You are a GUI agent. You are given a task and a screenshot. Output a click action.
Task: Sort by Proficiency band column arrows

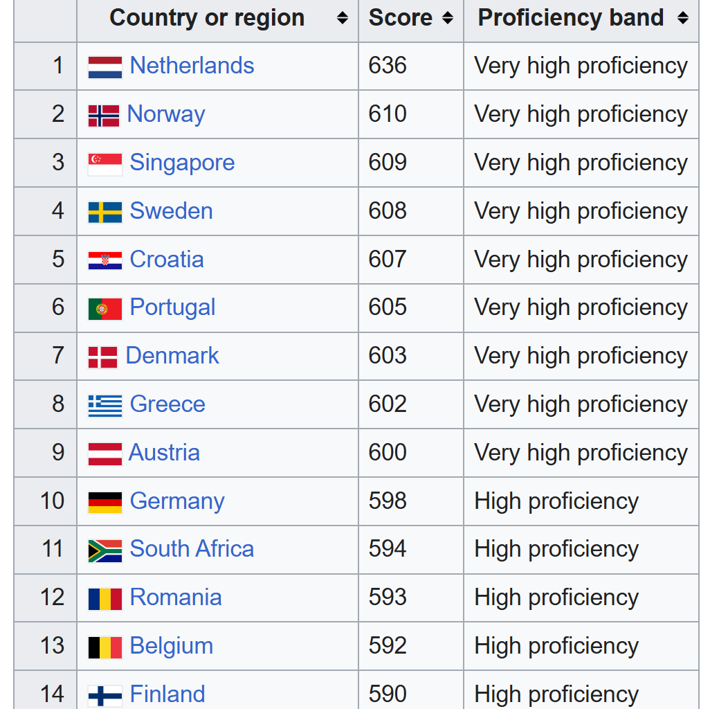coord(683,19)
